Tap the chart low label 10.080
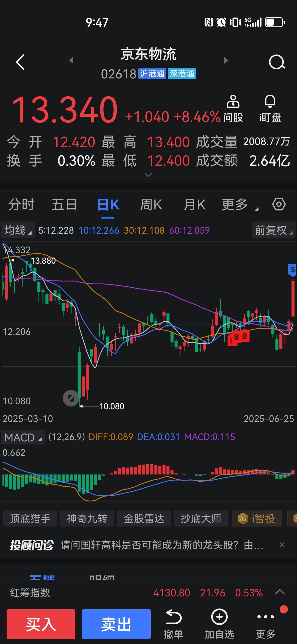This screenshot has height=644, width=297. tap(112, 406)
